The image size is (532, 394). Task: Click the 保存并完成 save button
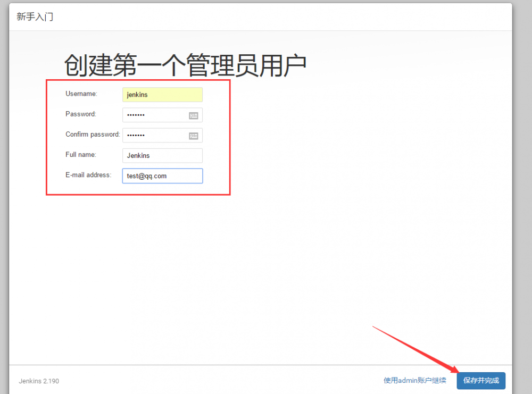[x=480, y=381]
